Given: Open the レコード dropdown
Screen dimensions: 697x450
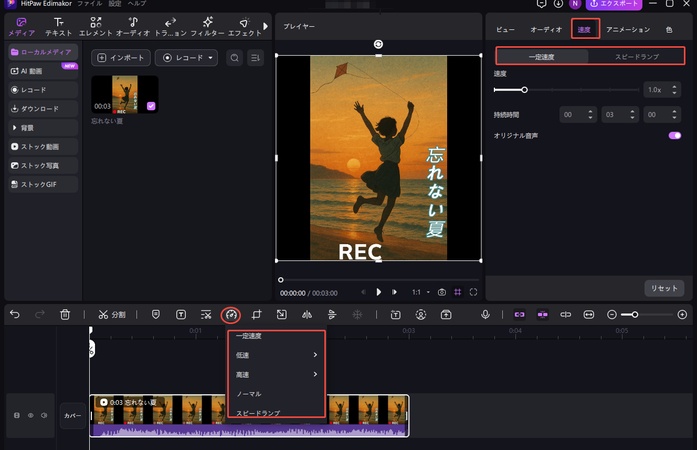Looking at the screenshot, I should coord(187,58).
